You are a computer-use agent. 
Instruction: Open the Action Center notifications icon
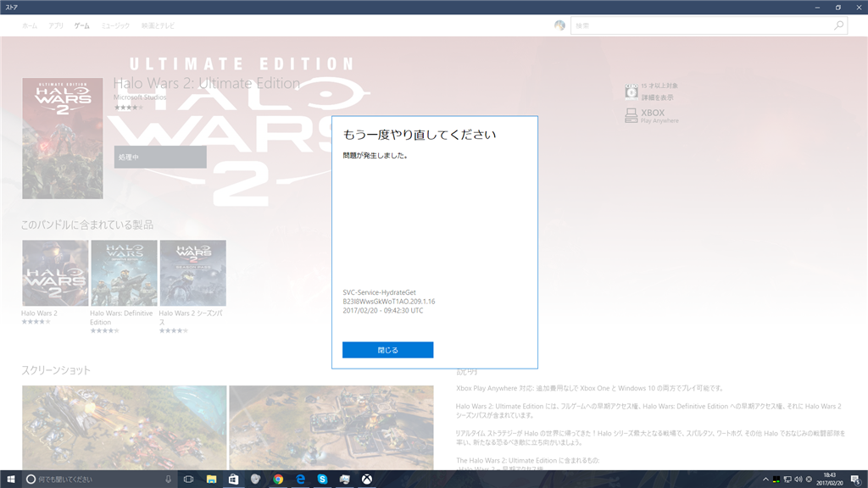point(855,480)
